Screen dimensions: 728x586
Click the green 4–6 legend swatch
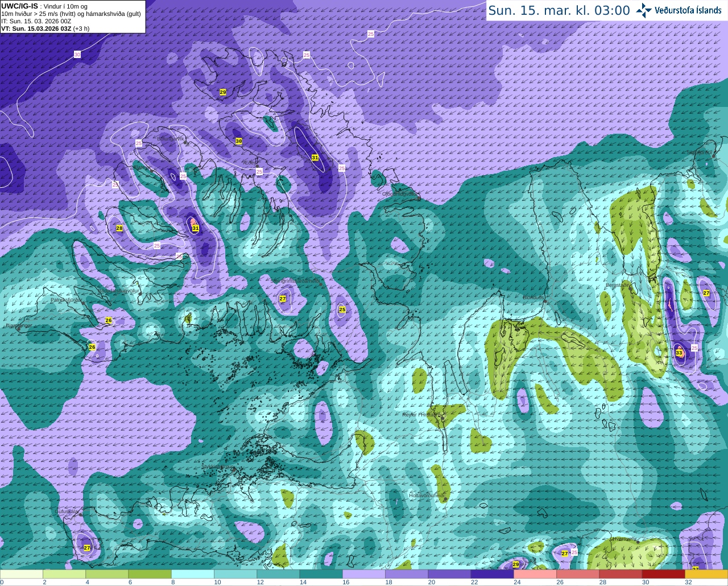coord(107,574)
